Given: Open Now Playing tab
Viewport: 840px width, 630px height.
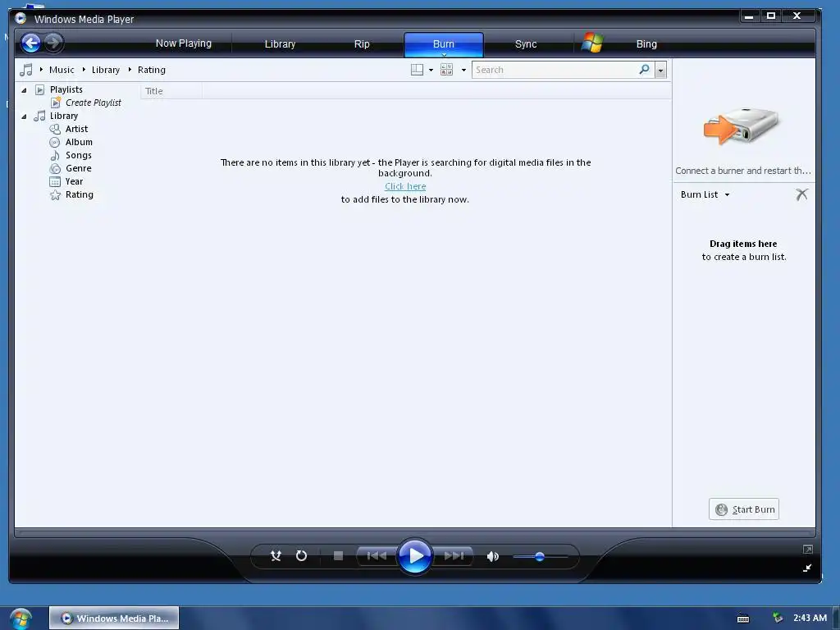Looking at the screenshot, I should [183, 43].
